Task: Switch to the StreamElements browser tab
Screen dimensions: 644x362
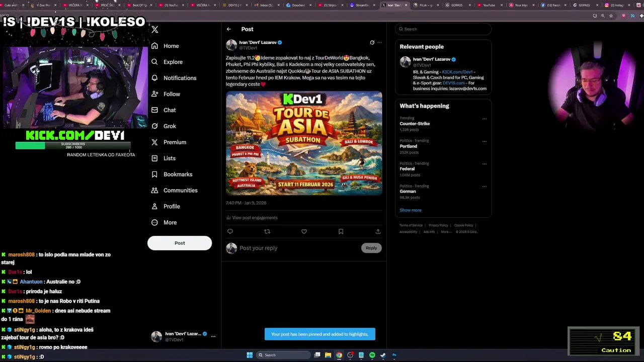Action: coord(363,5)
